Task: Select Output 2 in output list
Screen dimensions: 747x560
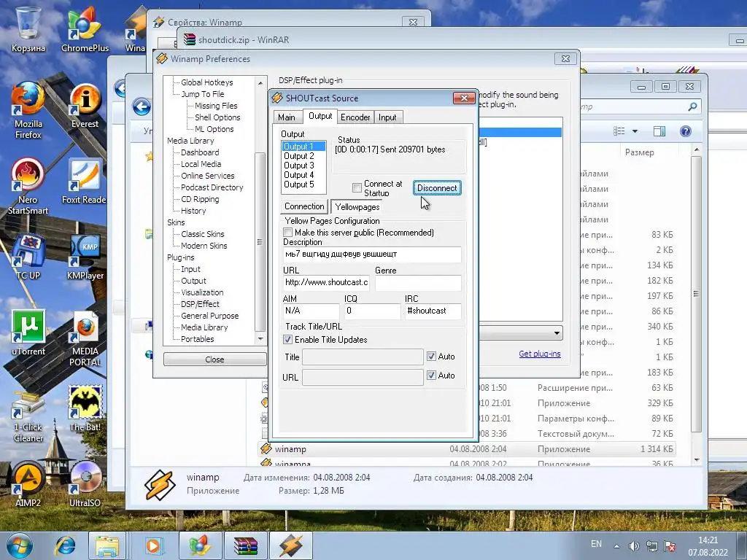Action: click(x=299, y=156)
